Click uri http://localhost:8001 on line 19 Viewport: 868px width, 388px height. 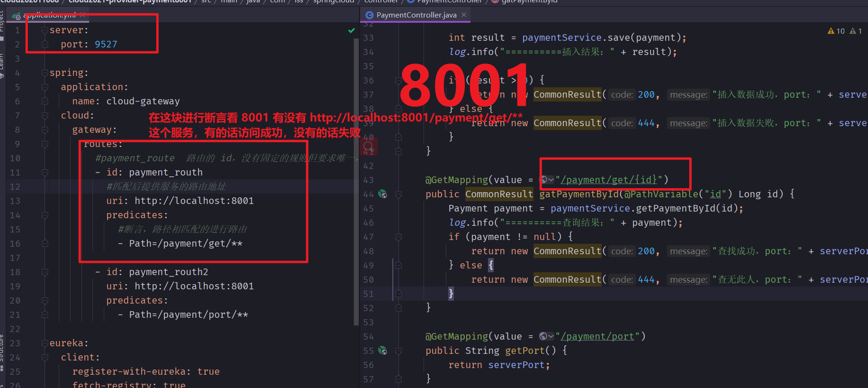pyautogui.click(x=194, y=286)
